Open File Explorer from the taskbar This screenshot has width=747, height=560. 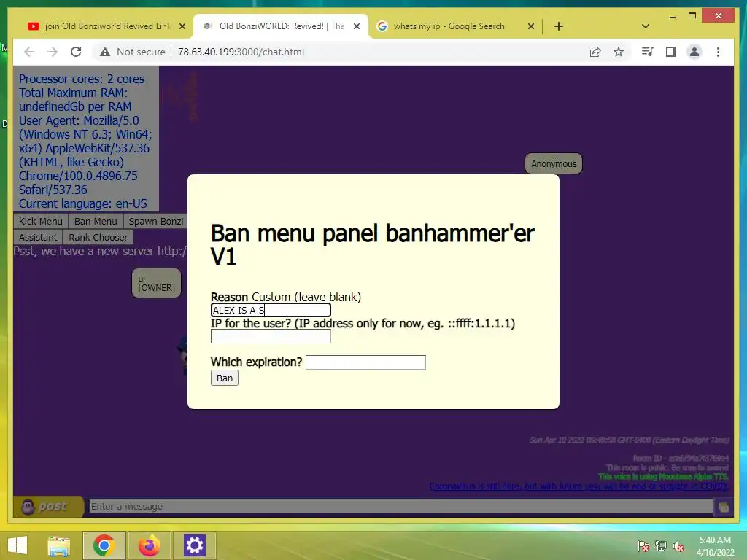coord(58,545)
